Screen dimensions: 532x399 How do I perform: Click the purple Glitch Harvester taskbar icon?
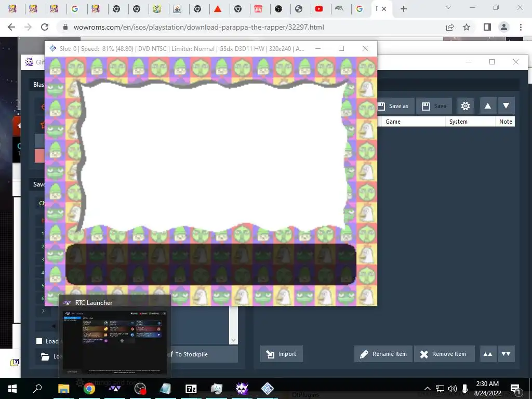pos(242,388)
